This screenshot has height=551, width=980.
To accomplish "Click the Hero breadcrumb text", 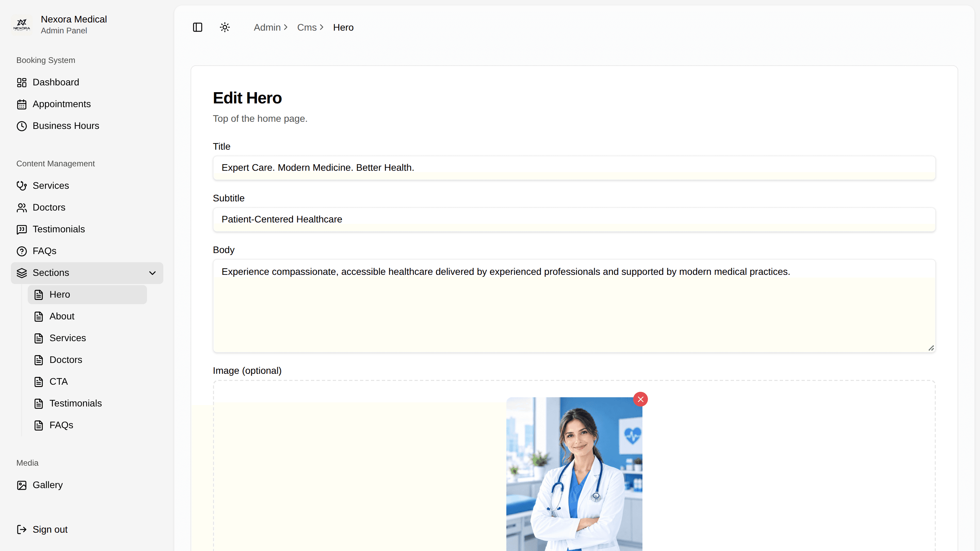I will [343, 27].
